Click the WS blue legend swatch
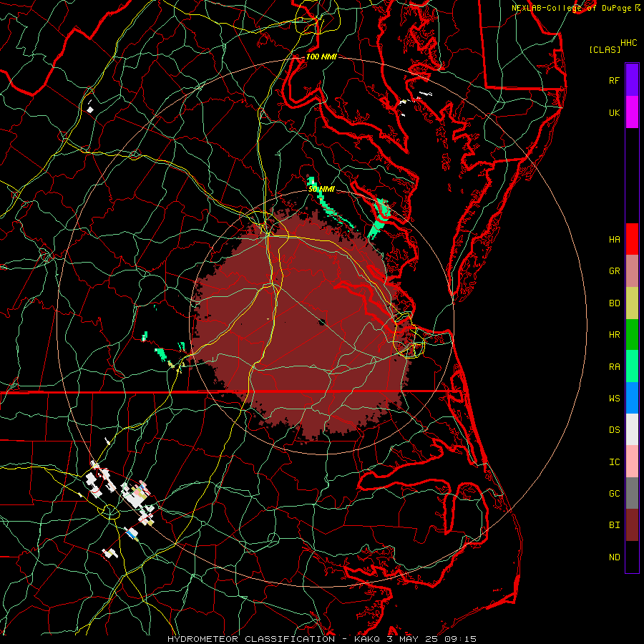The image size is (644, 644). [x=632, y=398]
